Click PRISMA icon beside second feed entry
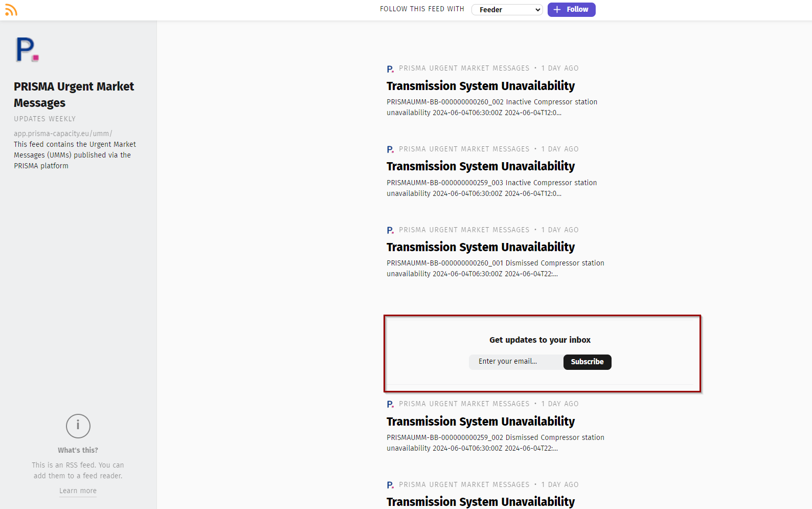812x509 pixels. pos(390,149)
